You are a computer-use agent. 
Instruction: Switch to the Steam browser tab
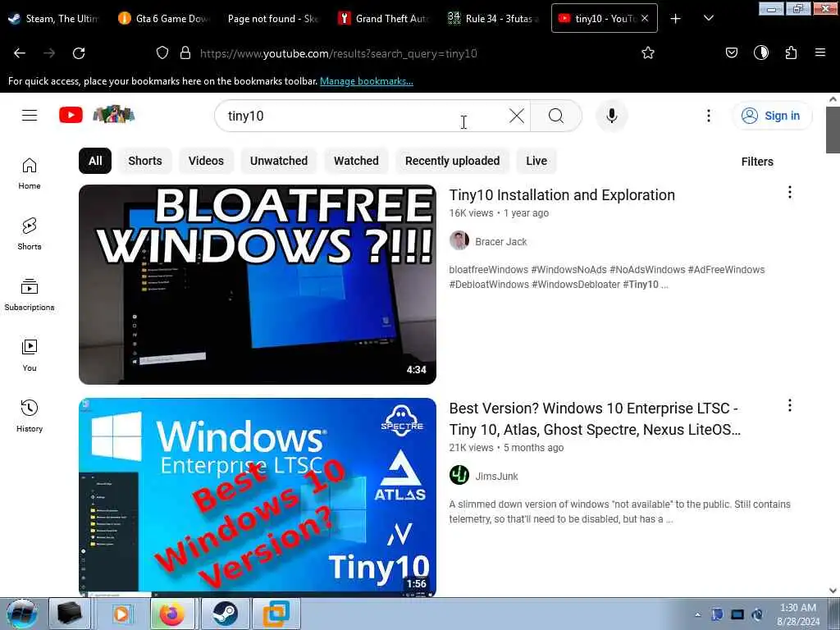click(x=53, y=19)
